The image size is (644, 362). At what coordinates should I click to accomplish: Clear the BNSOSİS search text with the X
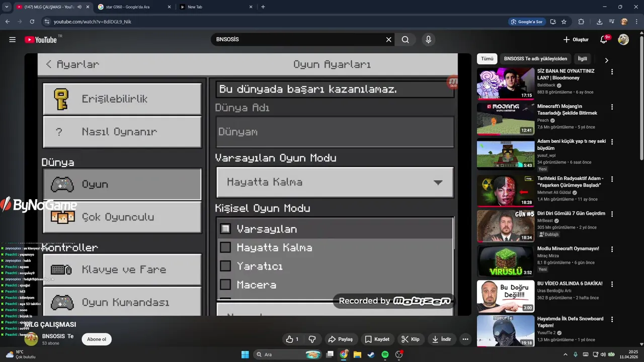(x=388, y=40)
